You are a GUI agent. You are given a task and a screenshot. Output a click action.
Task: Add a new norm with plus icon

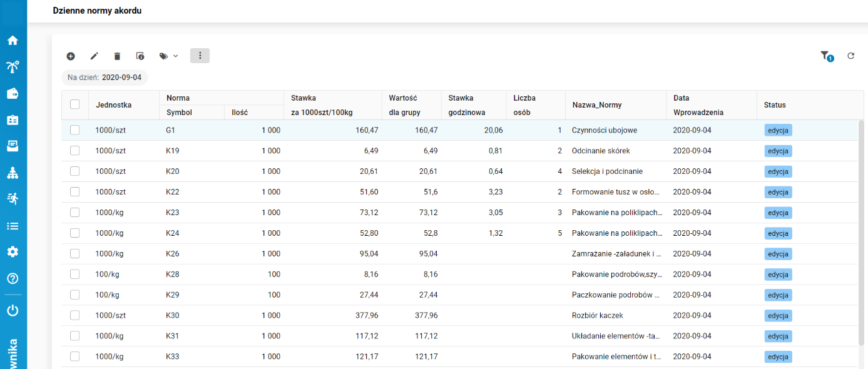(71, 56)
